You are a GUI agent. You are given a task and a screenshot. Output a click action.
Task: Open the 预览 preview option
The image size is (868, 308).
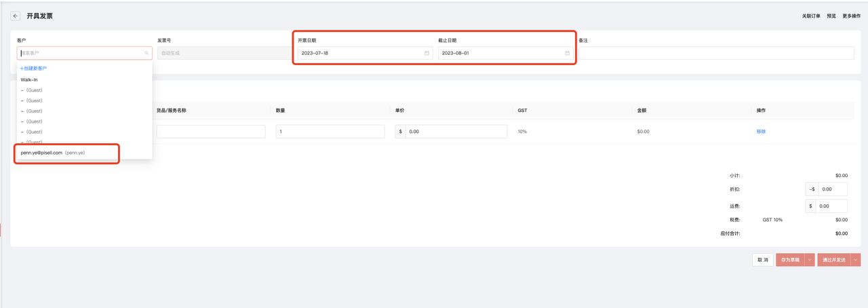click(831, 16)
